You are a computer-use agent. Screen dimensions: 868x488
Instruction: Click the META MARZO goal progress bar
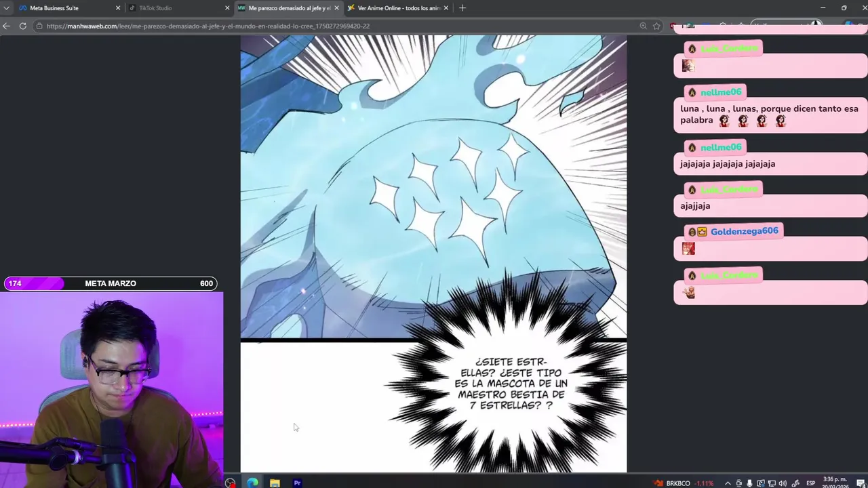(x=111, y=283)
